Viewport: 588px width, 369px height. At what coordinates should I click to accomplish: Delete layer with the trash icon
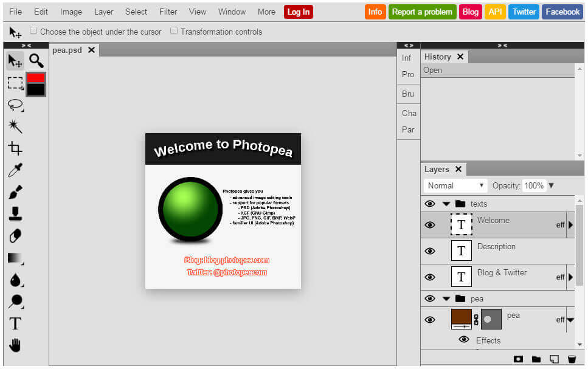572,359
